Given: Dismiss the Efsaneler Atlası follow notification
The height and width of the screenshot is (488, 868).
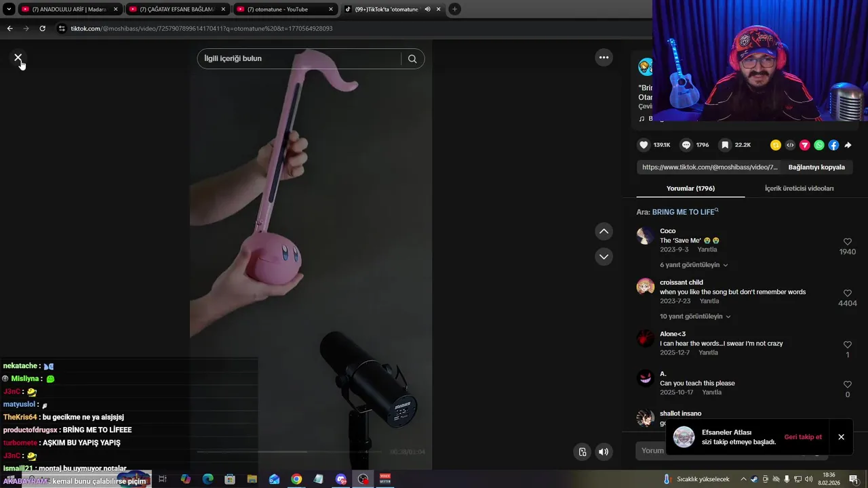Looking at the screenshot, I should tap(841, 437).
